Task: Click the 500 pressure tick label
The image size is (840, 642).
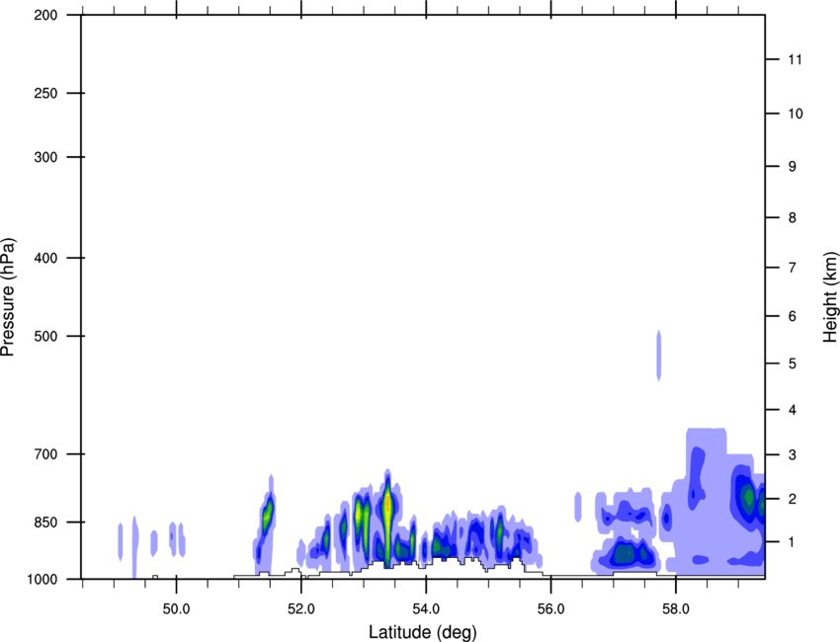Action: click(x=45, y=336)
